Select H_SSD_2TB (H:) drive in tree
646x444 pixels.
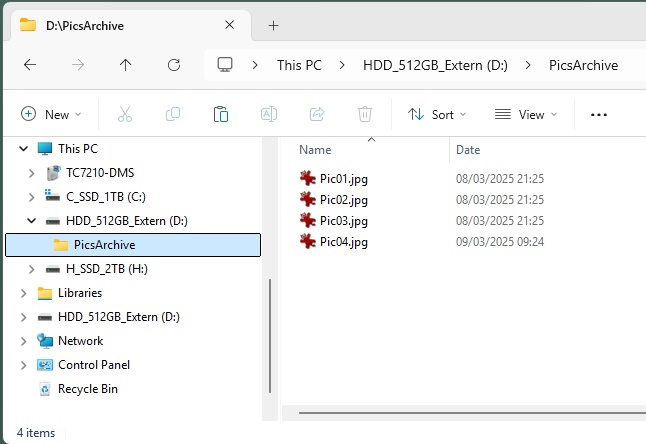(107, 269)
